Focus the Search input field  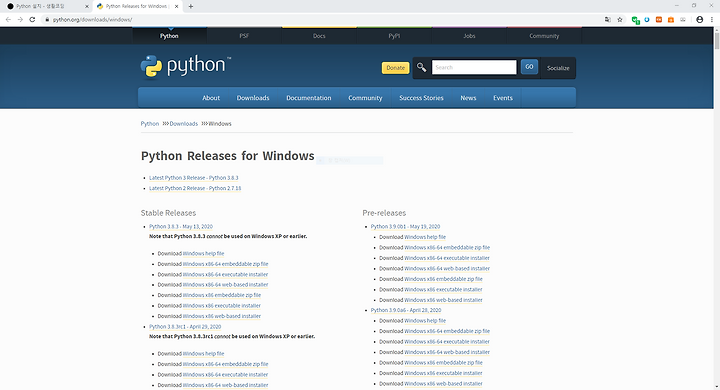[474, 67]
